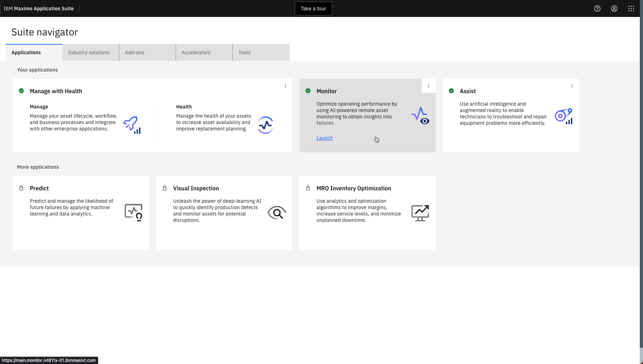
Task: Click the Take a tour button
Action: pos(313,9)
